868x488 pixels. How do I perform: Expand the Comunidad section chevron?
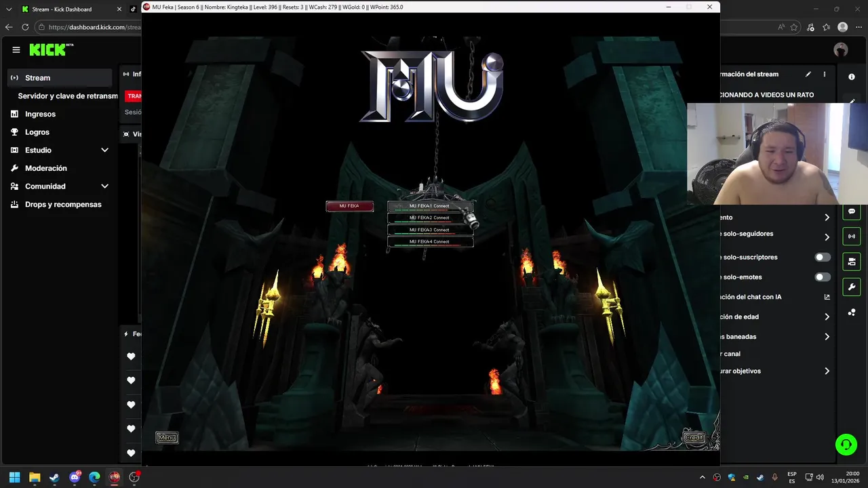[x=104, y=186]
